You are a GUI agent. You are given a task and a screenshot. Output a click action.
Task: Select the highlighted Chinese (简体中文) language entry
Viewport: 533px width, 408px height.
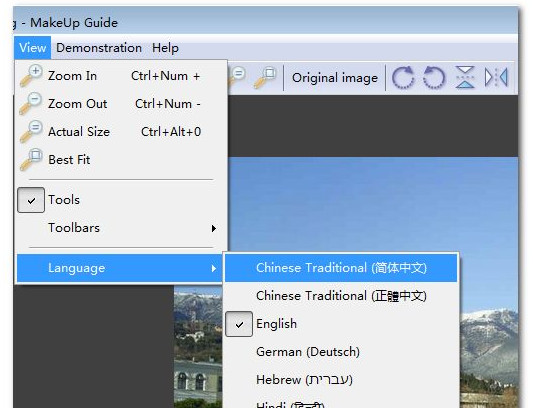click(x=341, y=268)
